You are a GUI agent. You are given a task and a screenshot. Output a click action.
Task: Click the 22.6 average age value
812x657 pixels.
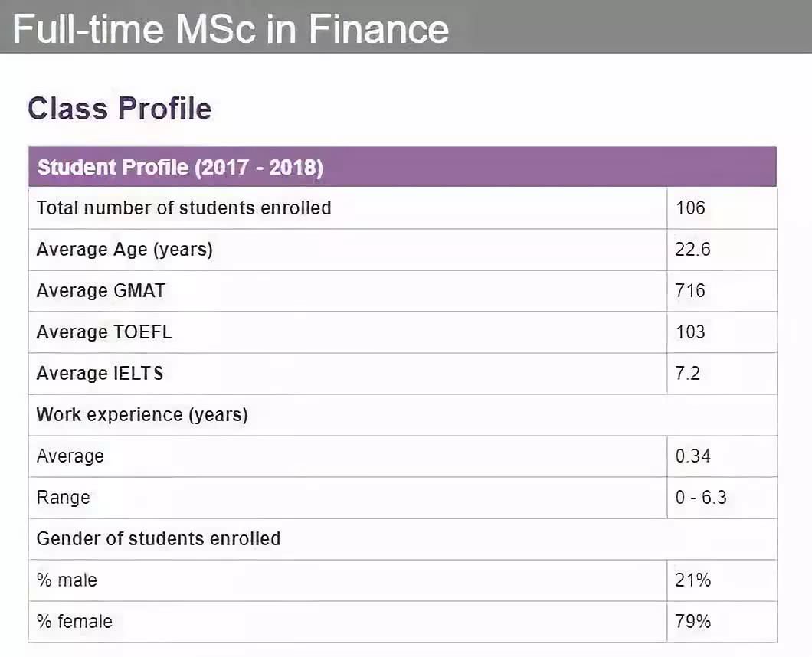pos(692,250)
